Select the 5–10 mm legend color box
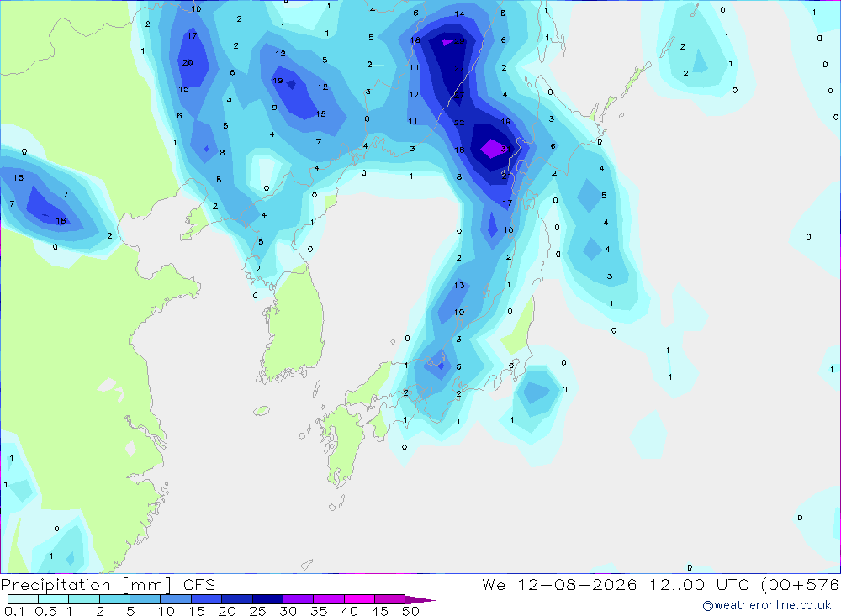The width and height of the screenshot is (841, 616). (x=145, y=599)
